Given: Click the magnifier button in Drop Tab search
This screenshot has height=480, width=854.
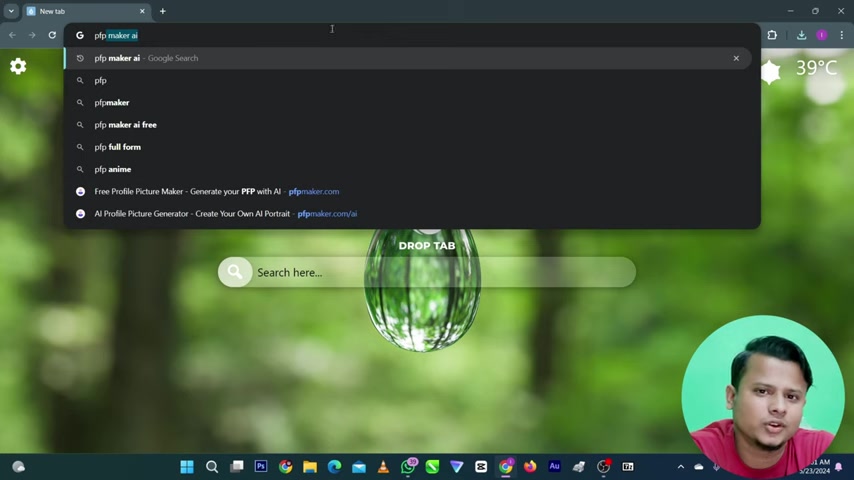Looking at the screenshot, I should (x=235, y=272).
